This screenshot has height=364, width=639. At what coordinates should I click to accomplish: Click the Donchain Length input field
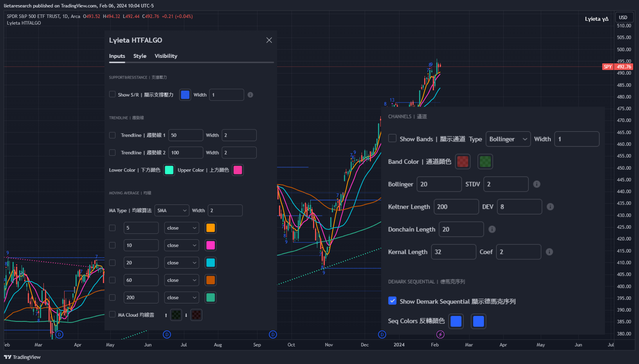coord(461,230)
